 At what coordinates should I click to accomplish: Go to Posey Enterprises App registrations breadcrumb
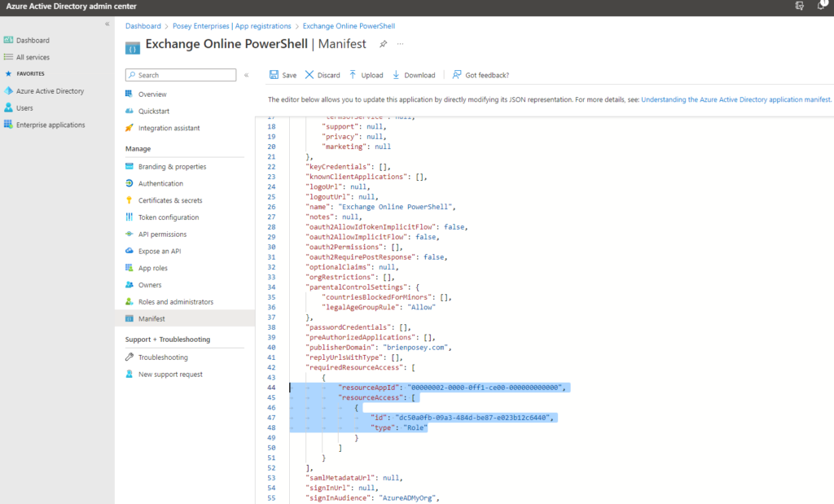pos(232,26)
